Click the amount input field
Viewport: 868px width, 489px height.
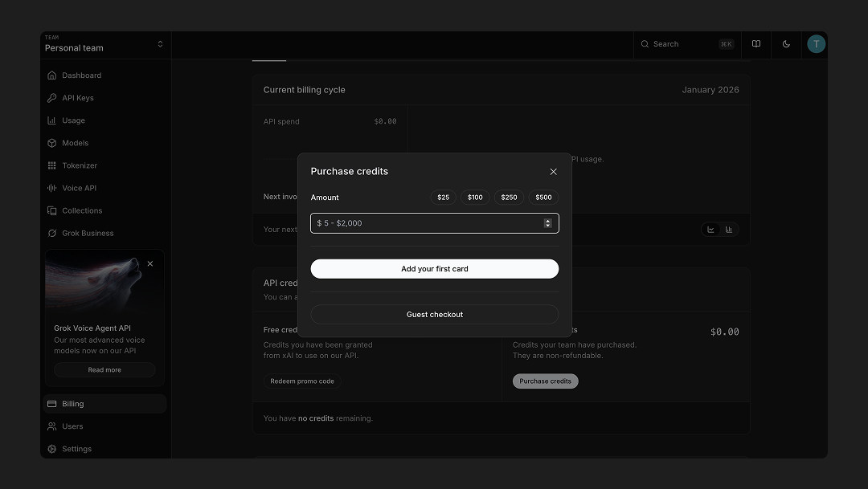point(435,223)
